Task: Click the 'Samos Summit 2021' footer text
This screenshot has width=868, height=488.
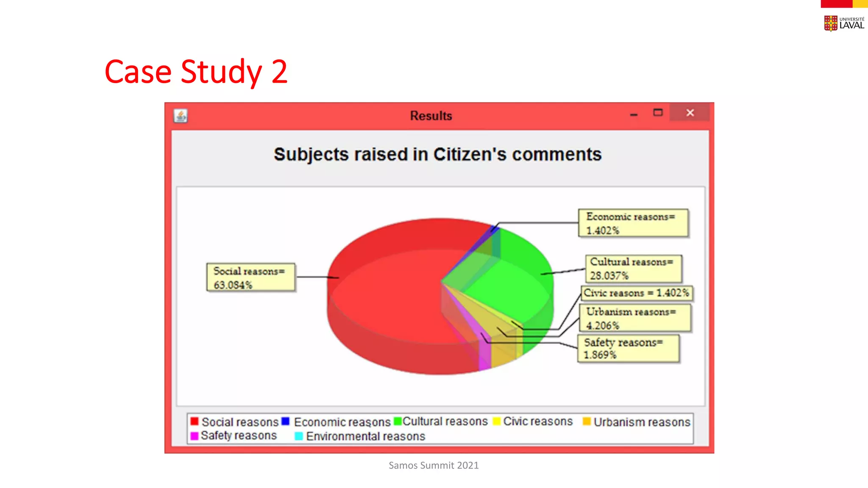Action: (434, 466)
